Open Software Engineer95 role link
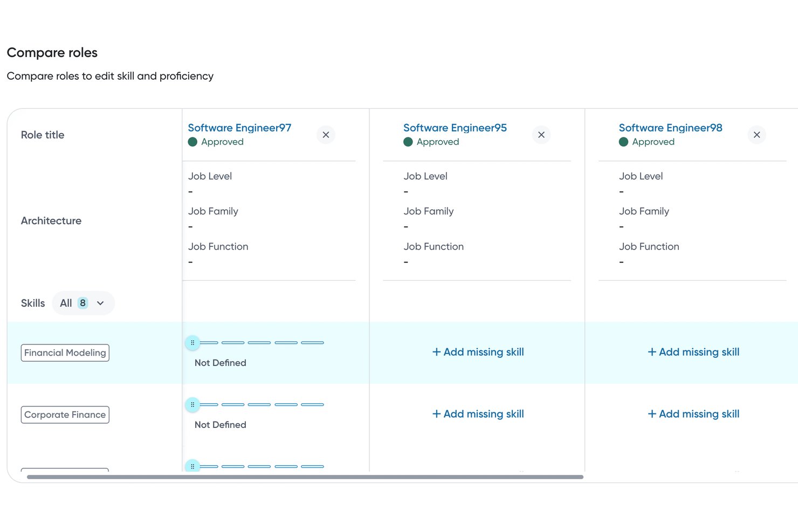Viewport: 798px width, 532px height. pyautogui.click(x=455, y=128)
